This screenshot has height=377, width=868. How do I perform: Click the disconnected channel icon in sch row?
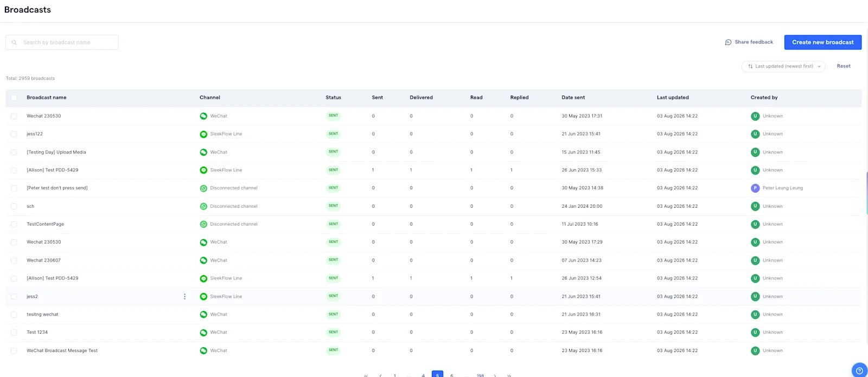pyautogui.click(x=203, y=206)
